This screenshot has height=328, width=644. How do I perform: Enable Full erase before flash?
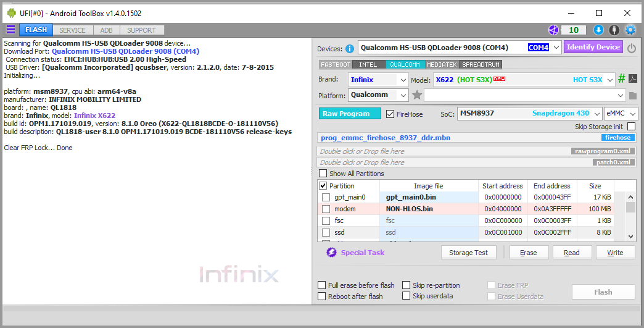[x=323, y=285]
